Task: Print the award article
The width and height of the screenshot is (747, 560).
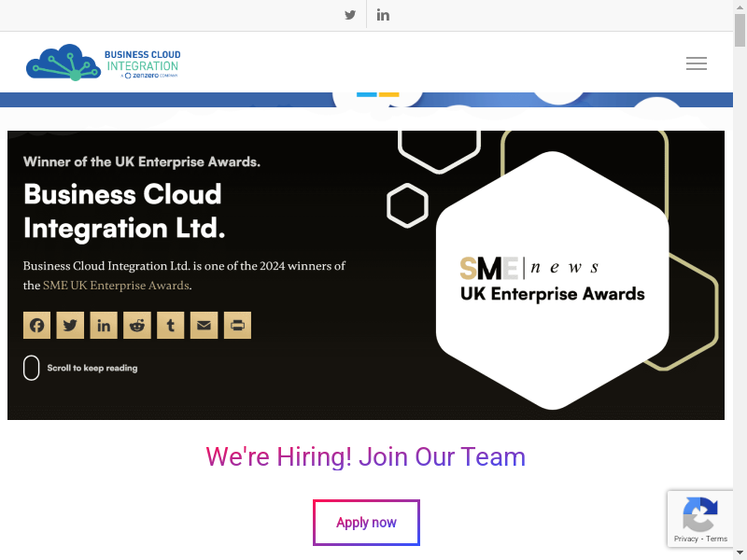Action: pyautogui.click(x=238, y=325)
